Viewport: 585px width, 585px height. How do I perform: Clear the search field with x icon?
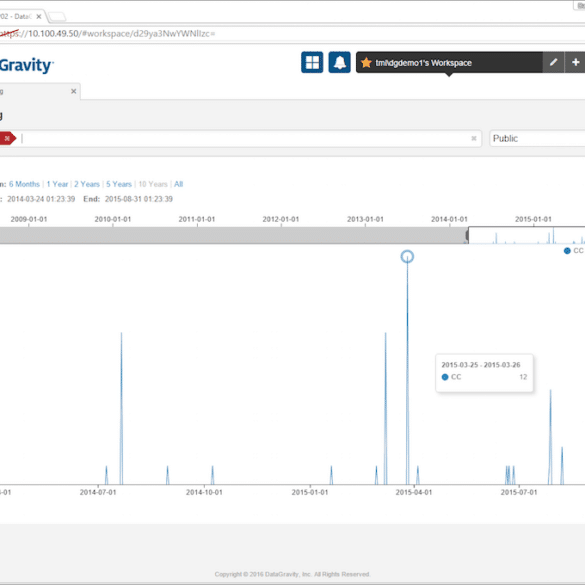click(x=473, y=138)
